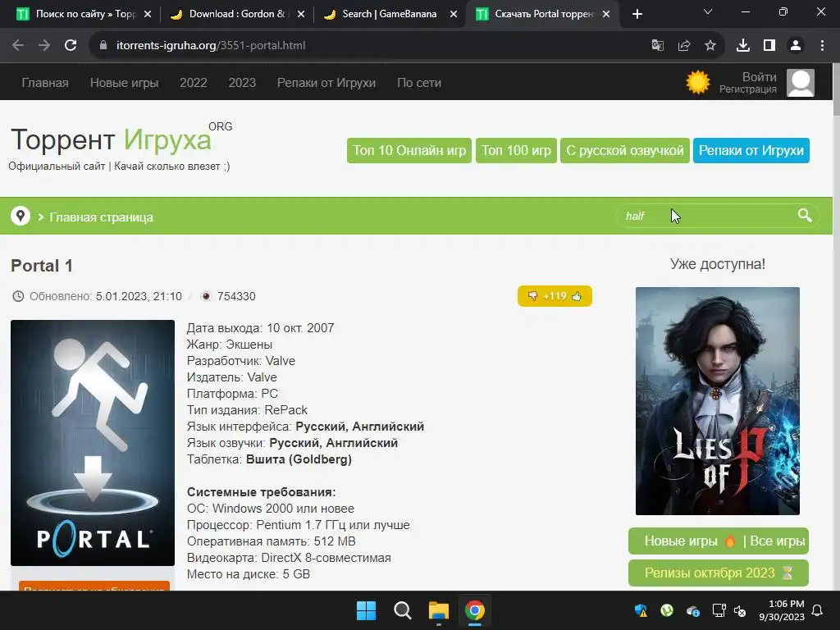Open the taskbar clock and date
This screenshot has height=630, width=840.
pyautogui.click(x=782, y=610)
